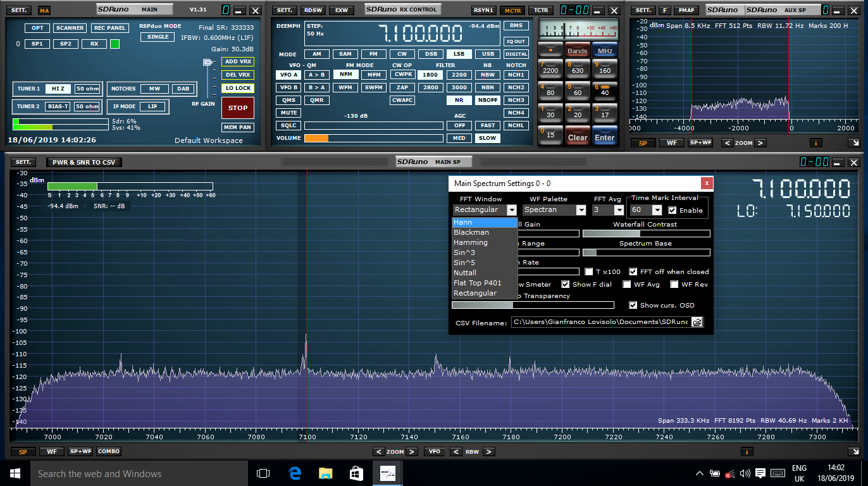
Task: Choose Hann from the FFT Window list
Action: tap(485, 222)
